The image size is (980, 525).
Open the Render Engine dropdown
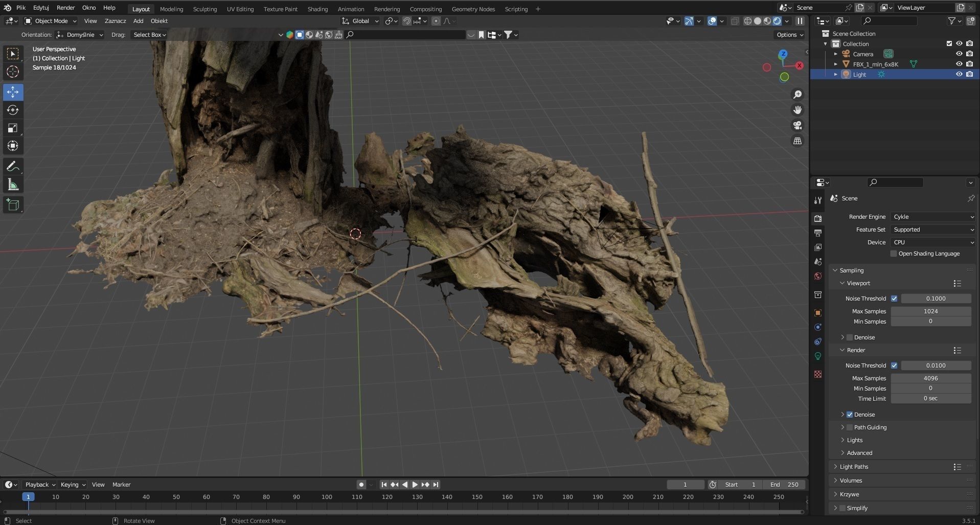pos(933,217)
